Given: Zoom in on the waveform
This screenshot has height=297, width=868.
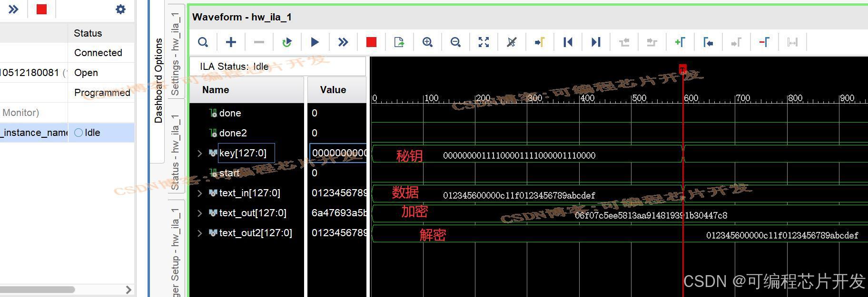Looking at the screenshot, I should [x=427, y=42].
